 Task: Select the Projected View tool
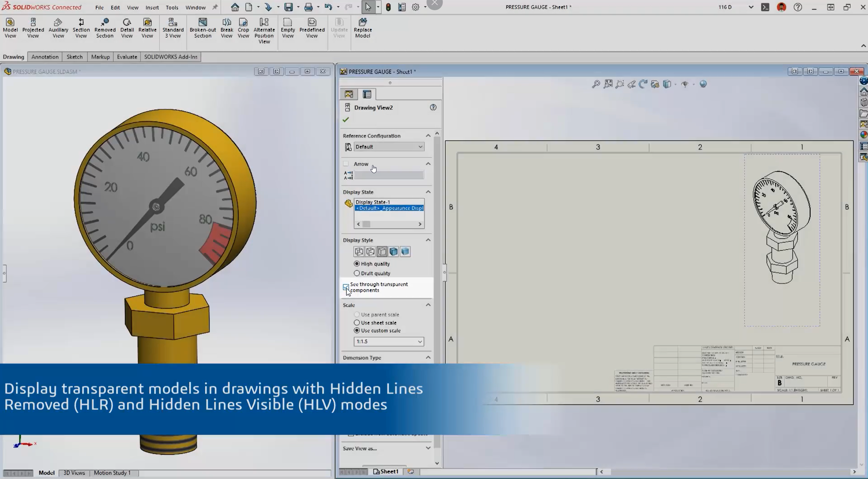click(33, 28)
